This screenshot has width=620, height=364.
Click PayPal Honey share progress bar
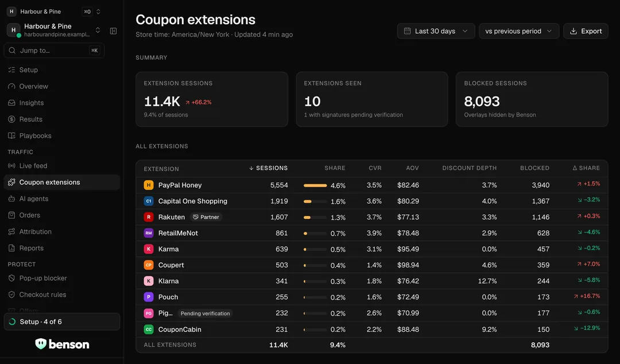click(x=315, y=185)
